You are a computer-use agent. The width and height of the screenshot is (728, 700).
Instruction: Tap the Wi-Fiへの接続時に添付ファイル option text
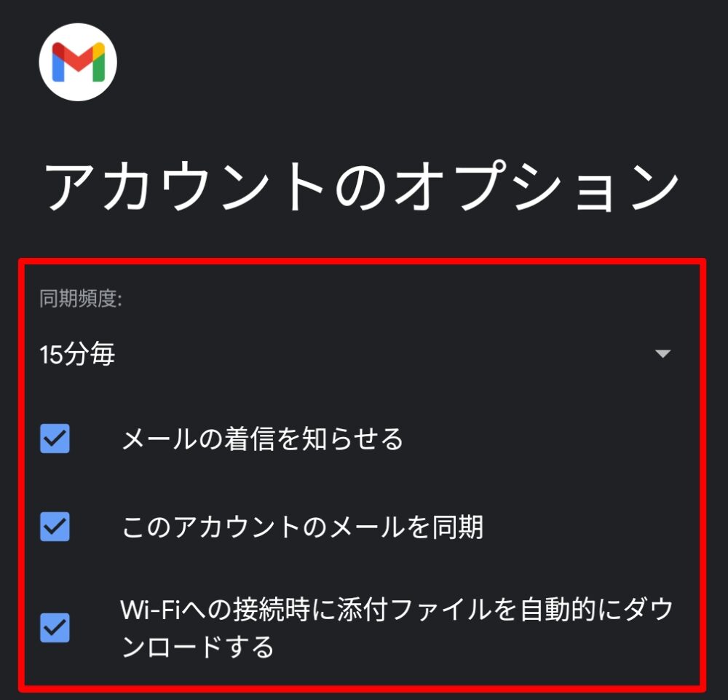coord(397,609)
